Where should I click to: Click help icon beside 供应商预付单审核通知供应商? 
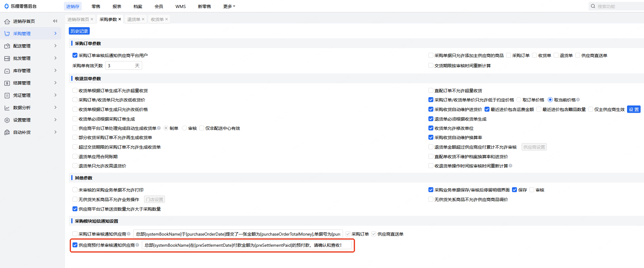(x=137, y=245)
